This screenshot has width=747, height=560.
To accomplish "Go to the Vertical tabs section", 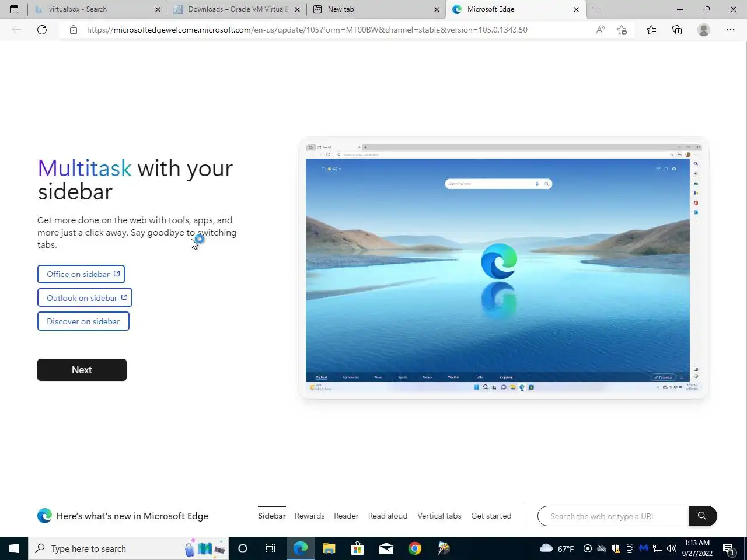I will (x=439, y=516).
